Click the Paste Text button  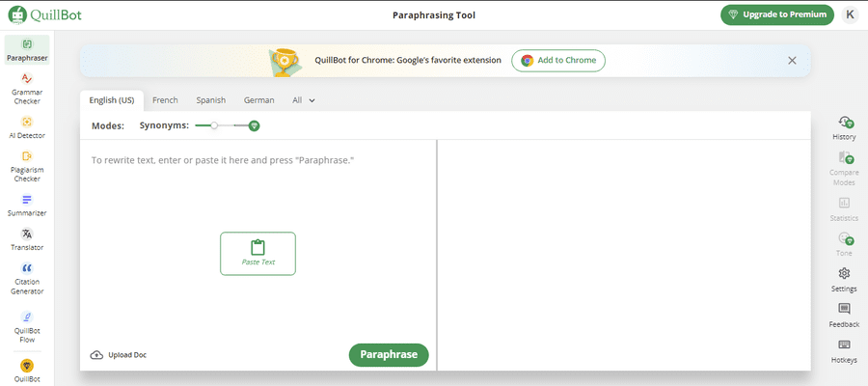click(258, 254)
